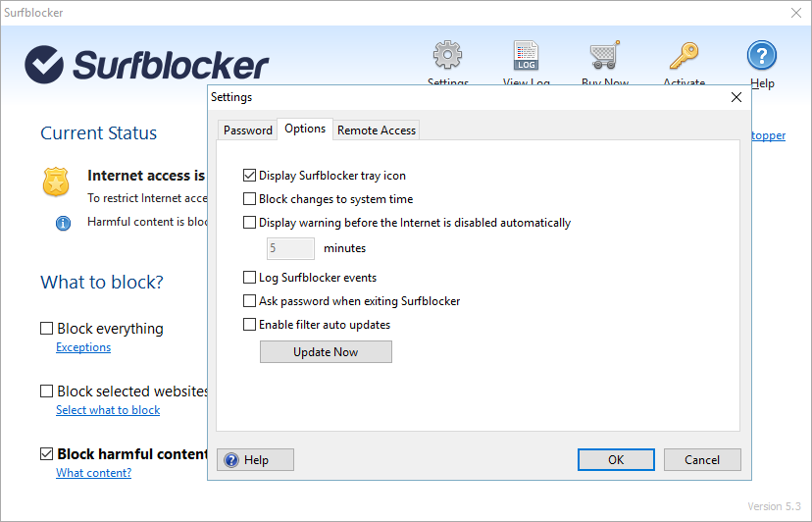Check the Block everything checkbox
This screenshot has height=522, width=812.
click(47, 329)
